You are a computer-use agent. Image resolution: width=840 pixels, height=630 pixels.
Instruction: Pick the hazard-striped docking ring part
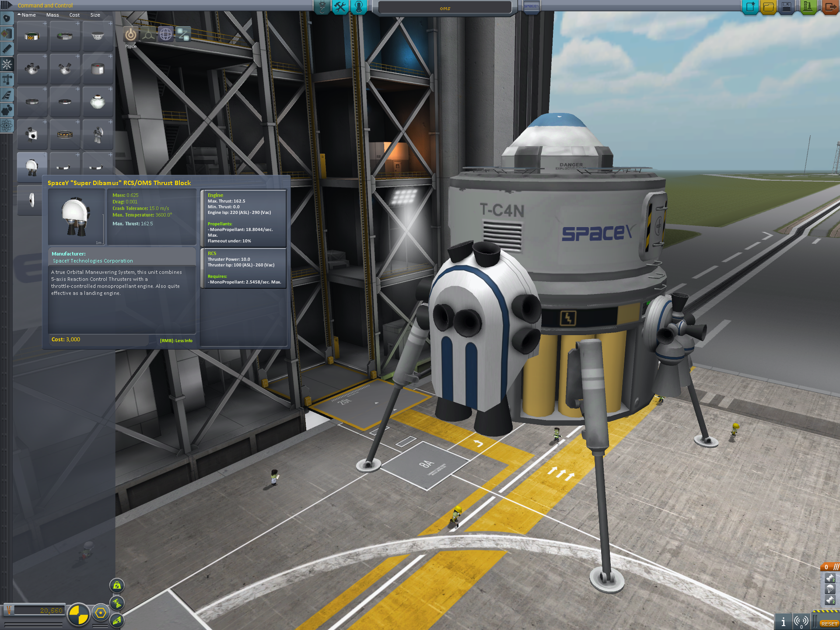tap(32, 36)
